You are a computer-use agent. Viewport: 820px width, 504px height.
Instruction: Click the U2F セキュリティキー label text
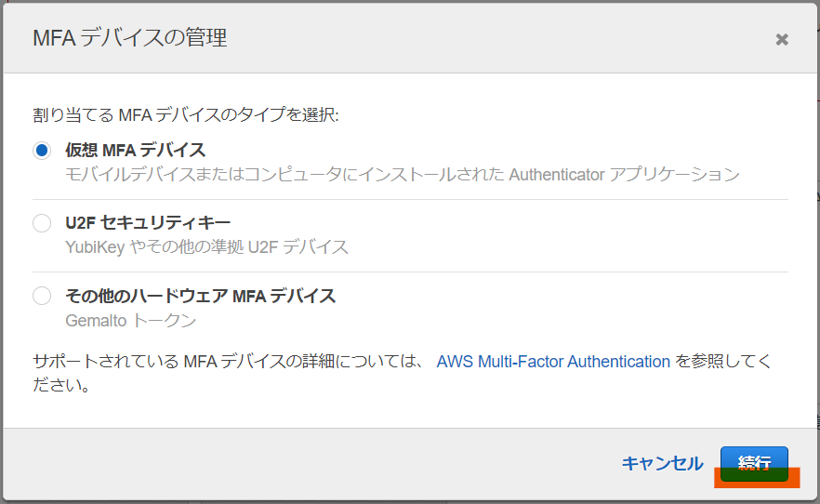(148, 223)
